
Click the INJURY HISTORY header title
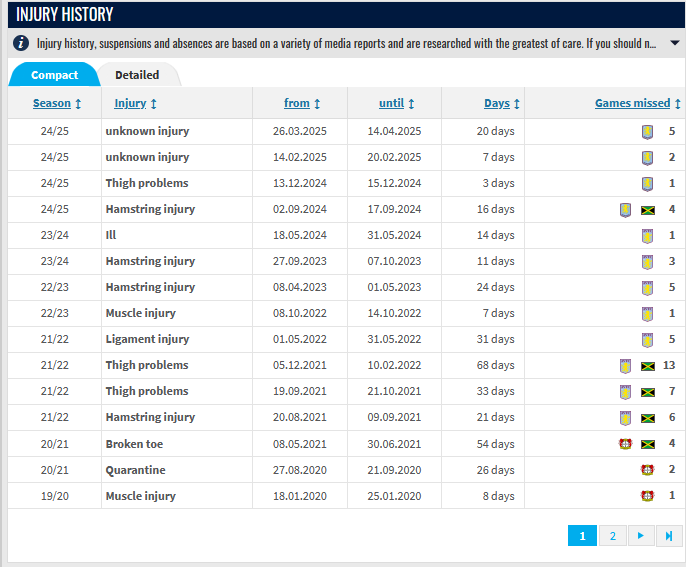[65, 14]
